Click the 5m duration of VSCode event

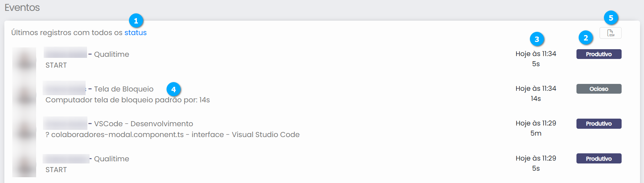point(536,133)
